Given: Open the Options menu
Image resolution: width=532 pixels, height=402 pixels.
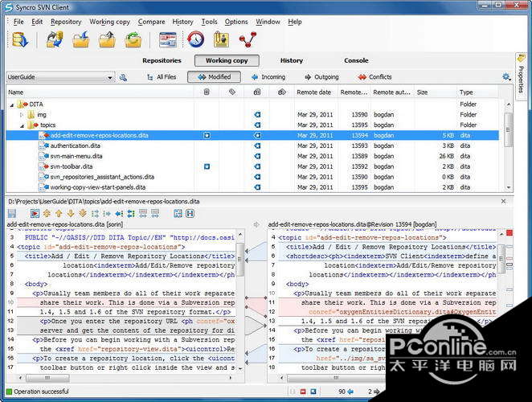Looking at the screenshot, I should (x=236, y=22).
